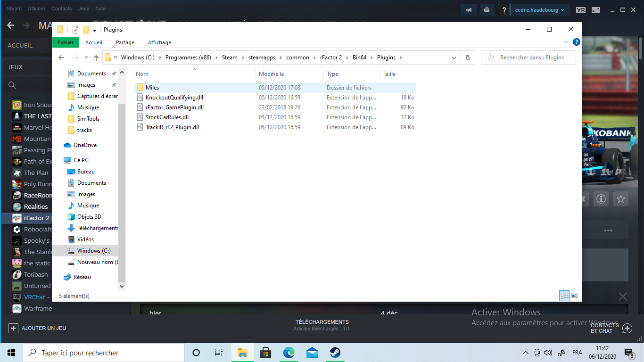Click quick access properties checkmark icon
644x362 pixels.
pyautogui.click(x=75, y=30)
